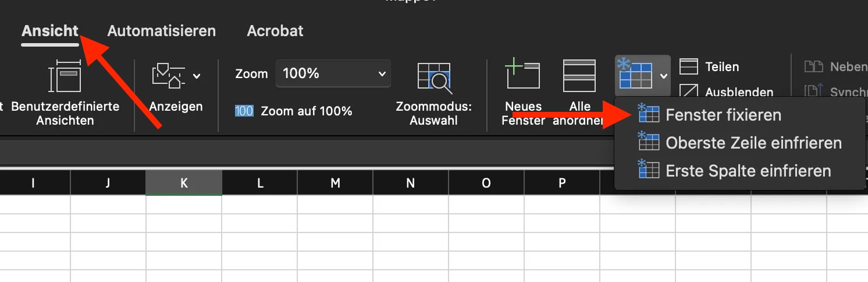Viewport: 868px width, 282px height.
Task: Select Fenster fixieren menu entry
Action: click(x=723, y=115)
